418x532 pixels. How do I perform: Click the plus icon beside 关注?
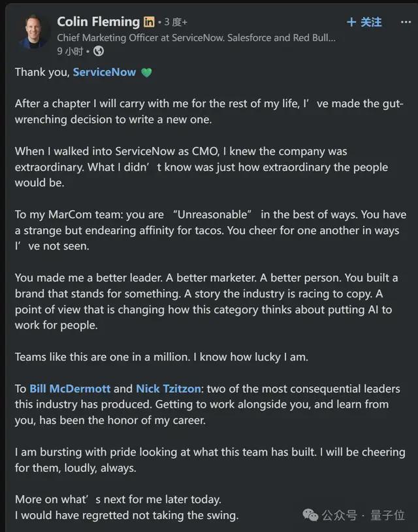pos(351,22)
